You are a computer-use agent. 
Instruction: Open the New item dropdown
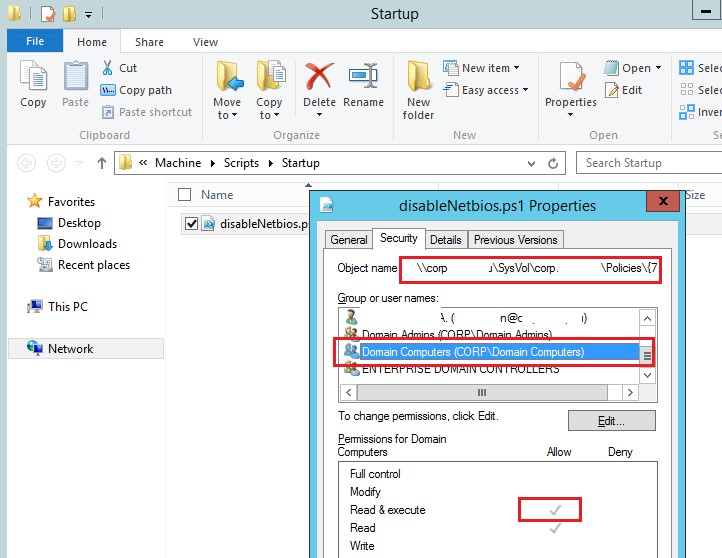tap(481, 68)
